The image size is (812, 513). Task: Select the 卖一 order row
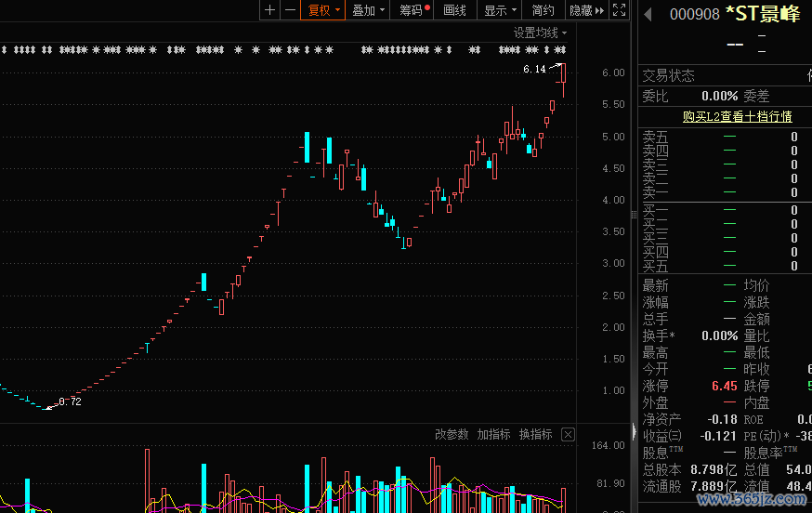tap(725, 192)
